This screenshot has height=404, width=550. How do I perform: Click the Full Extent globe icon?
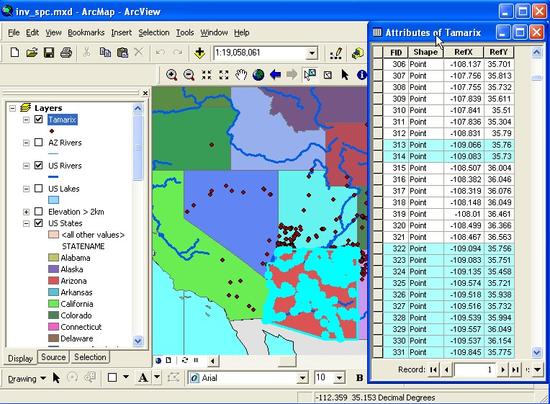(x=259, y=75)
